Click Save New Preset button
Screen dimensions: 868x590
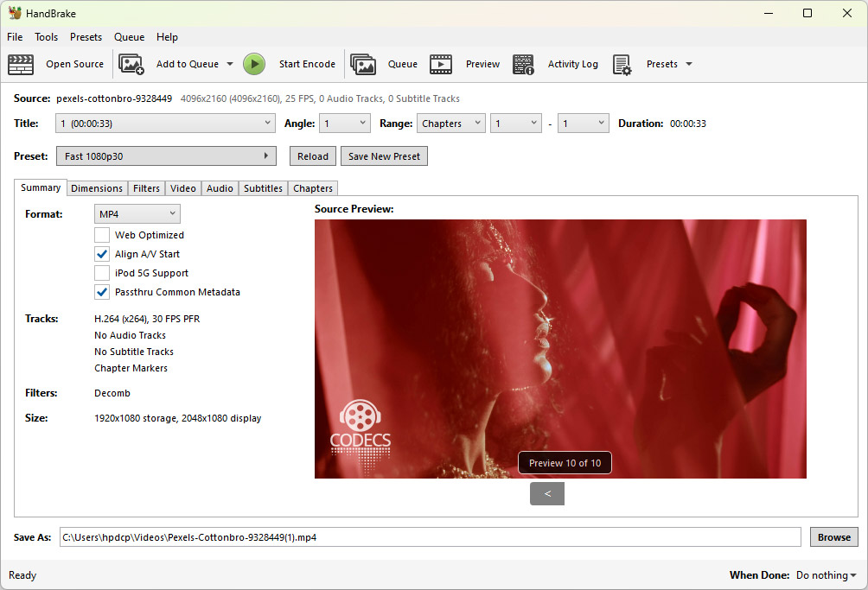tap(384, 156)
